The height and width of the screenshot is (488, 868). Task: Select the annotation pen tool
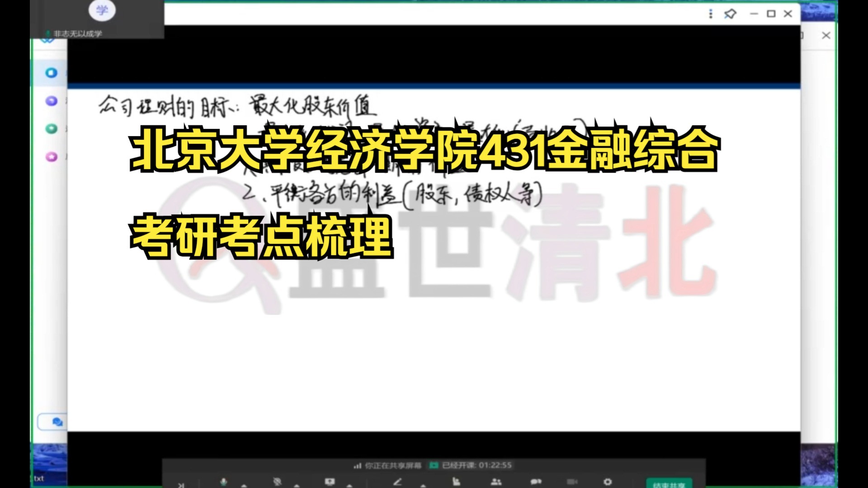[x=398, y=482]
